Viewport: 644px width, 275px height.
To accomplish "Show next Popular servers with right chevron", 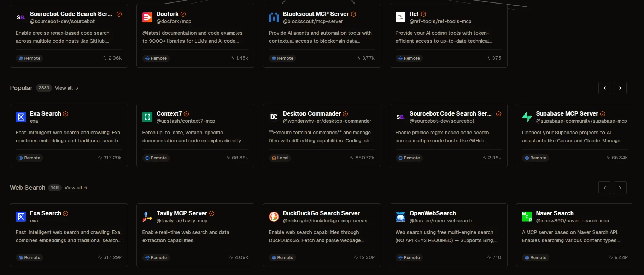I will [620, 88].
